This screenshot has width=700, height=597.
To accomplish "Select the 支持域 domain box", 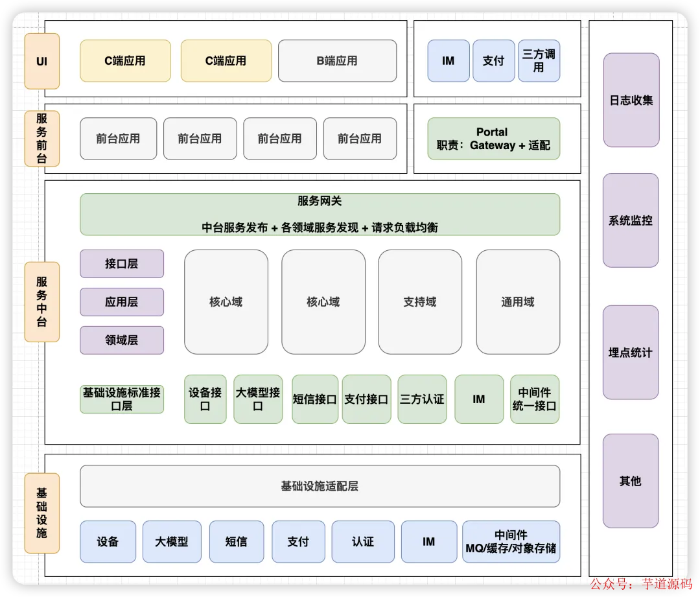I will 420,302.
